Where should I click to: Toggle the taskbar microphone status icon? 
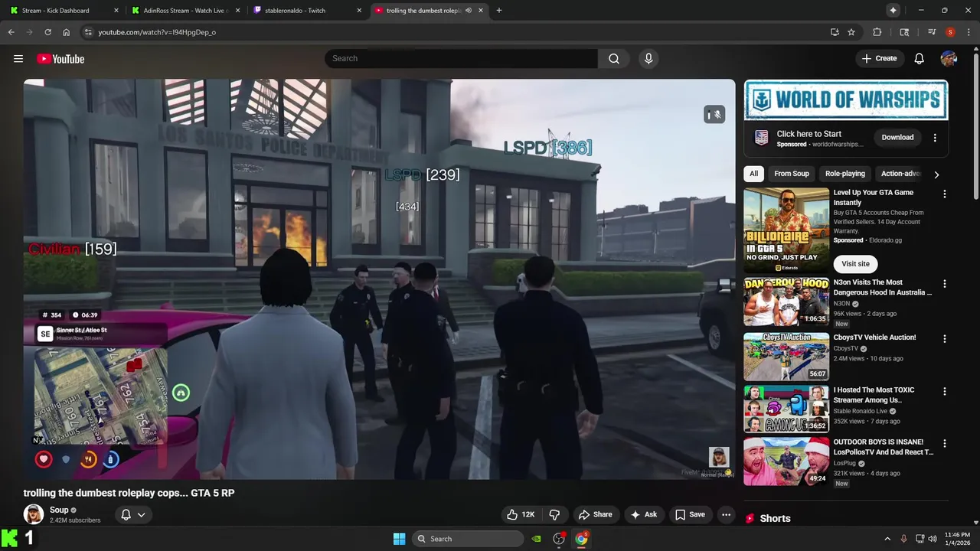(x=903, y=539)
